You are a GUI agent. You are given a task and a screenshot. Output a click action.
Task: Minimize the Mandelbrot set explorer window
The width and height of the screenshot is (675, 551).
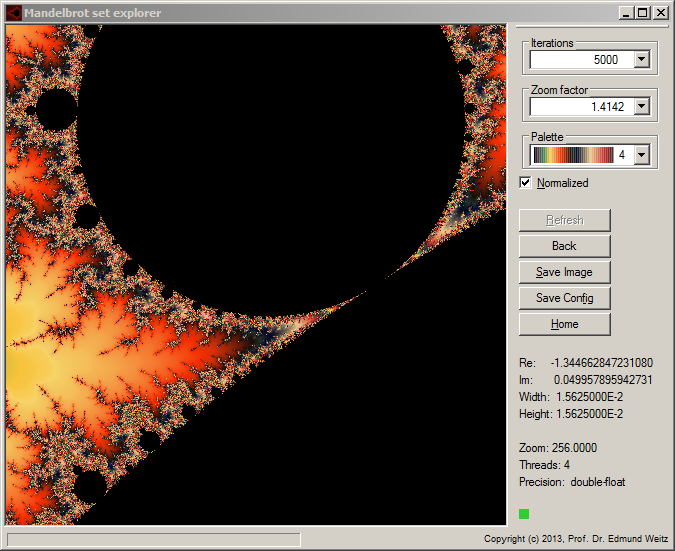[x=626, y=13]
